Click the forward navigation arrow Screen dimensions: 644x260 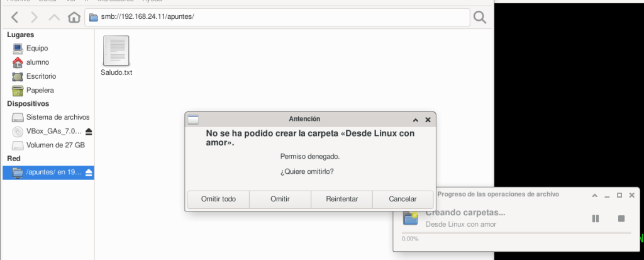click(35, 17)
